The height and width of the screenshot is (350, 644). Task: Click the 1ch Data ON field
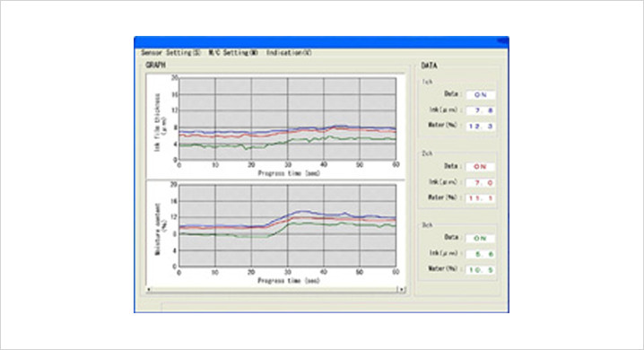point(481,95)
